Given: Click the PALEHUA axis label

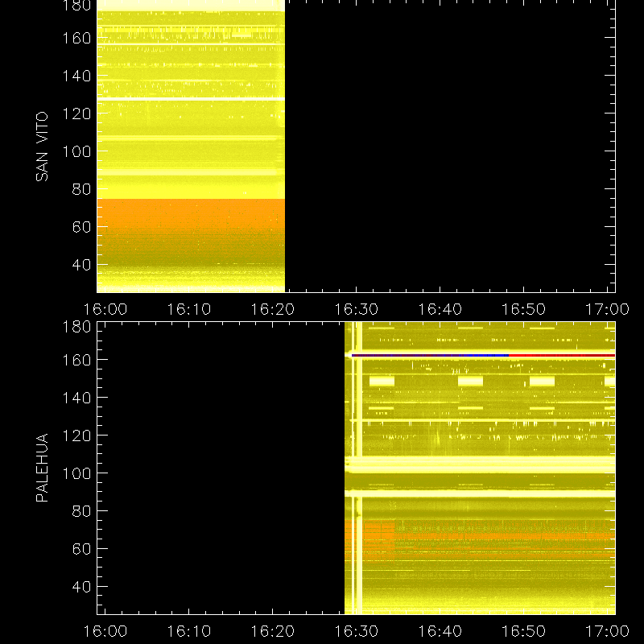Looking at the screenshot, I should [42, 468].
